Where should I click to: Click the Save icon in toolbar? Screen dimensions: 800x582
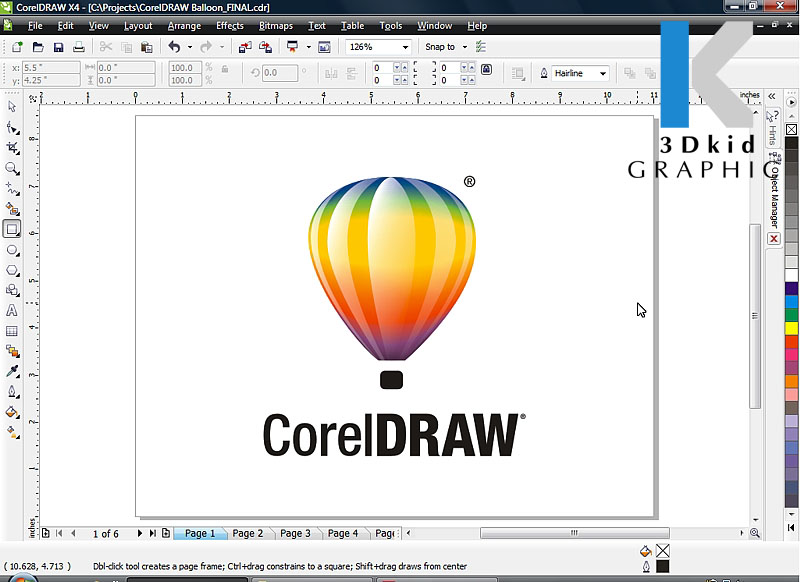(x=58, y=47)
